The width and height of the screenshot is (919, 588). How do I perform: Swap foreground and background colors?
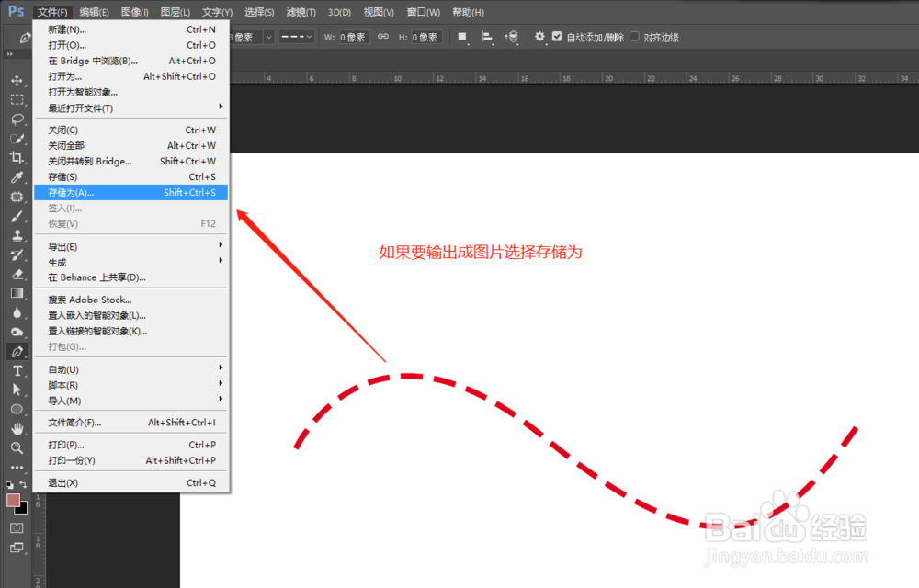coord(23,484)
